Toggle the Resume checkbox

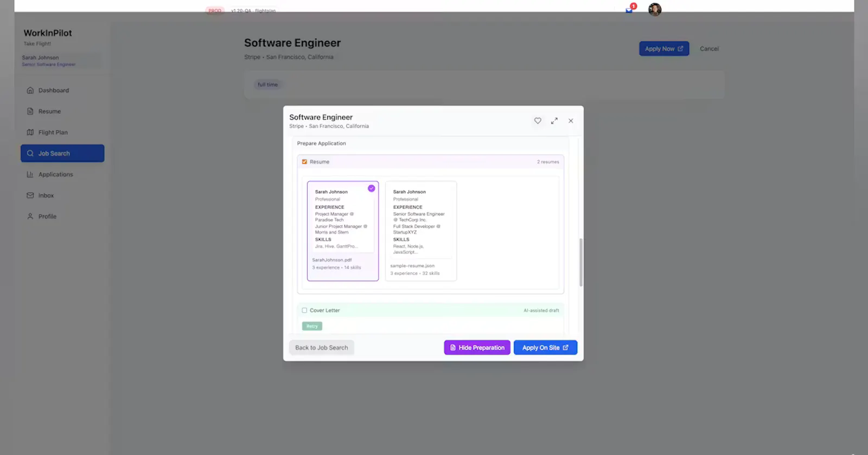304,162
